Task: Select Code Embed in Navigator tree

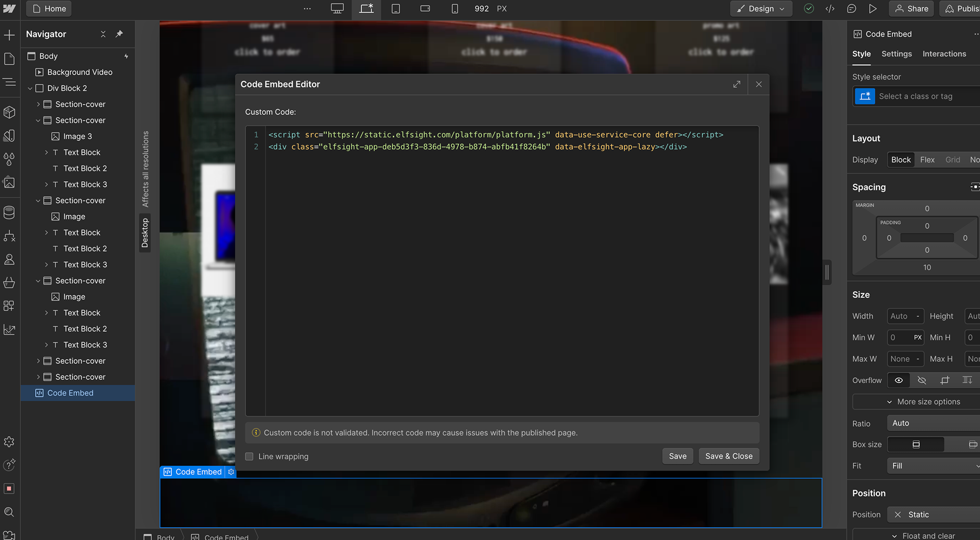Action: (78, 393)
